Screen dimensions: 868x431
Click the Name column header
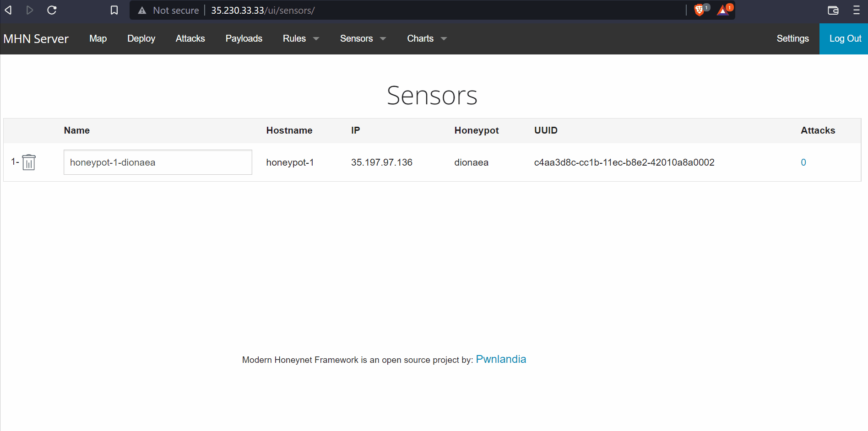77,130
